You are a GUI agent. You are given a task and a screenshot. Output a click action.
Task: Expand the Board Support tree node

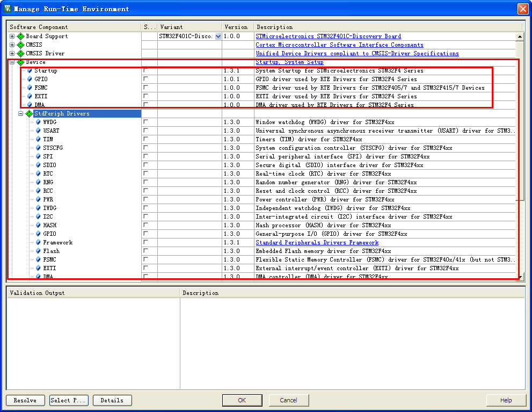click(12, 37)
